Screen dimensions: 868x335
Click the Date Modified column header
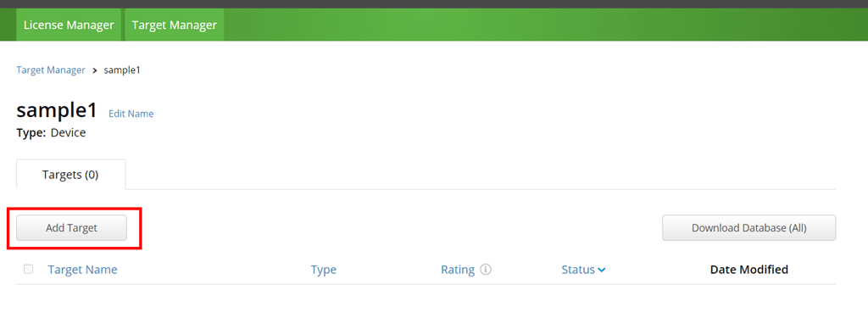coord(749,270)
